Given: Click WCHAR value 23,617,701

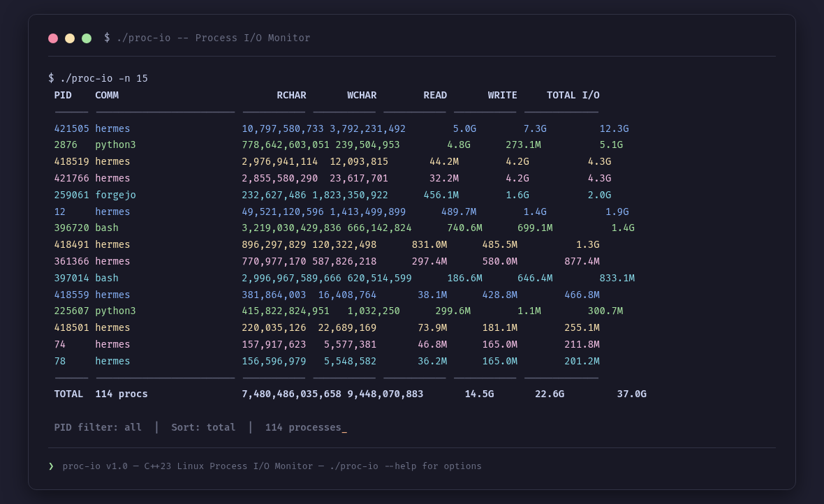Looking at the screenshot, I should click(359, 178).
